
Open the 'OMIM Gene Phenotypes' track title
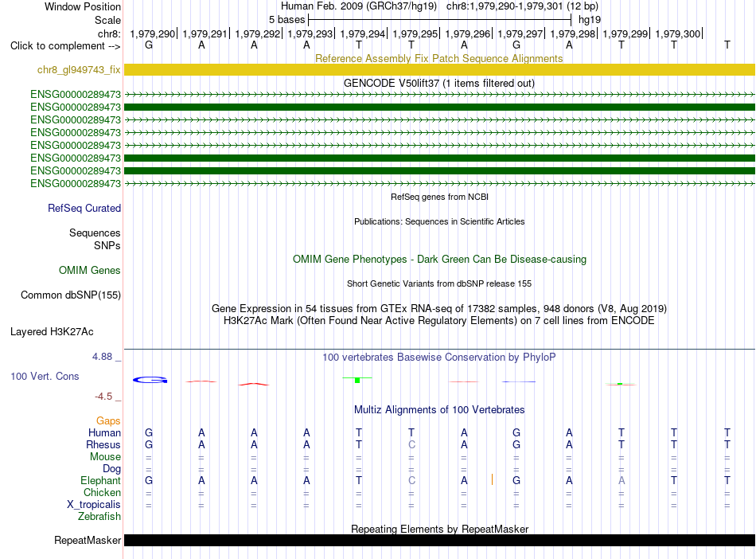(439, 259)
